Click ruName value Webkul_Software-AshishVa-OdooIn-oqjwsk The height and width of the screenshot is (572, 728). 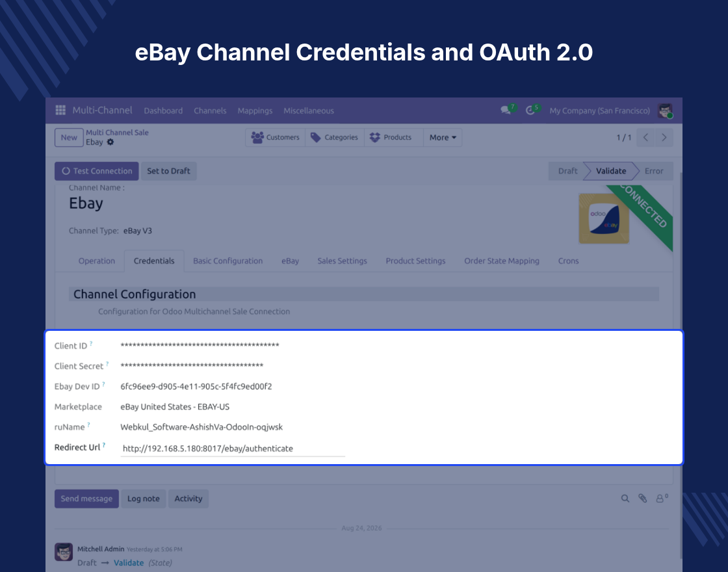pyautogui.click(x=201, y=427)
